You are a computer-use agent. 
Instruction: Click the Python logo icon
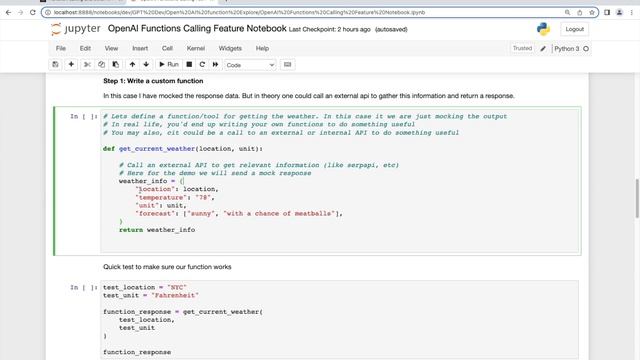coord(543,29)
